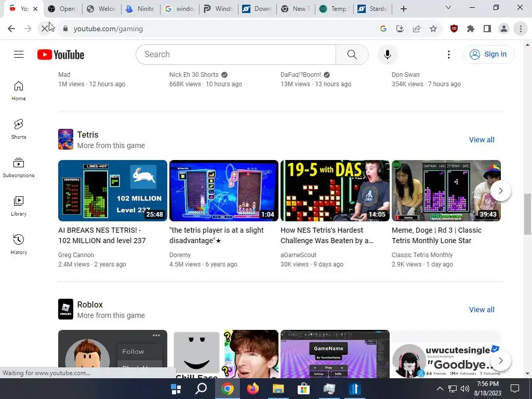Open clock showing 7:56 PM
This screenshot has height=399, width=532.
[487, 389]
